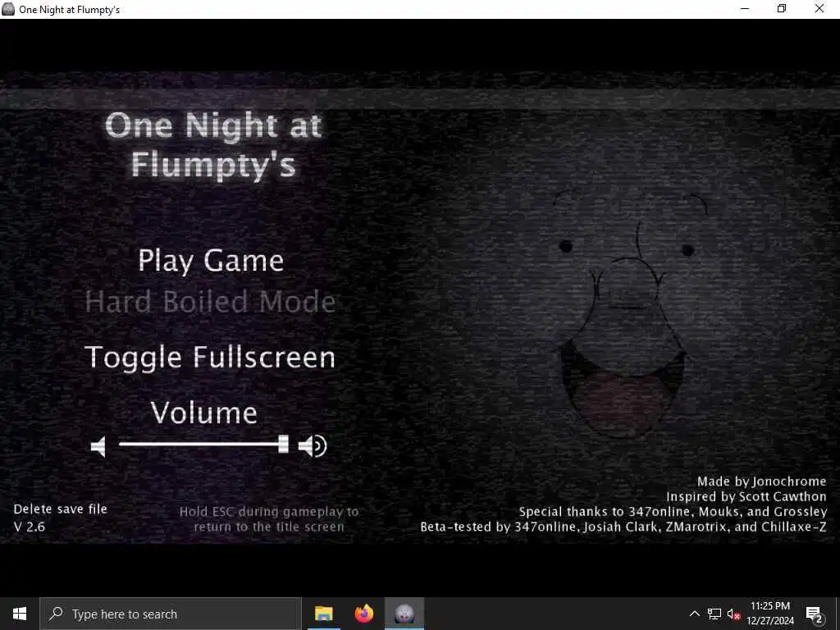Image resolution: width=840 pixels, height=630 pixels.
Task: Click the muted system volume tray icon
Action: pos(733,614)
